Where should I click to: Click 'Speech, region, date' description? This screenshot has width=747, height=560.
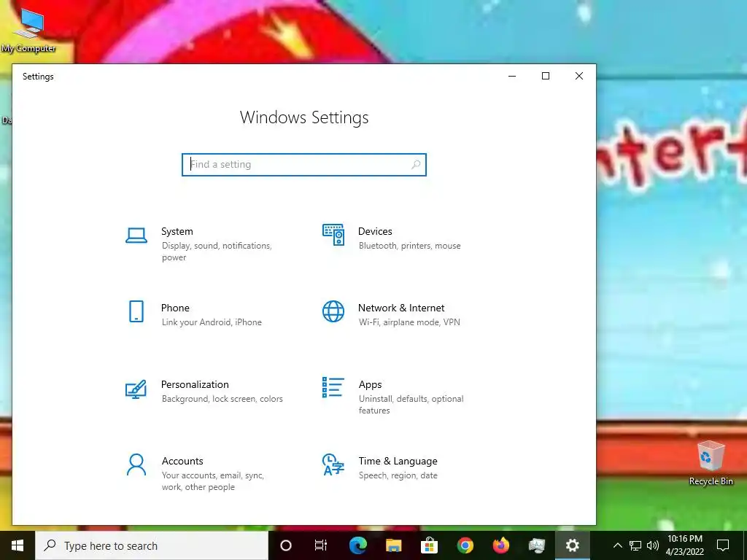[398, 475]
